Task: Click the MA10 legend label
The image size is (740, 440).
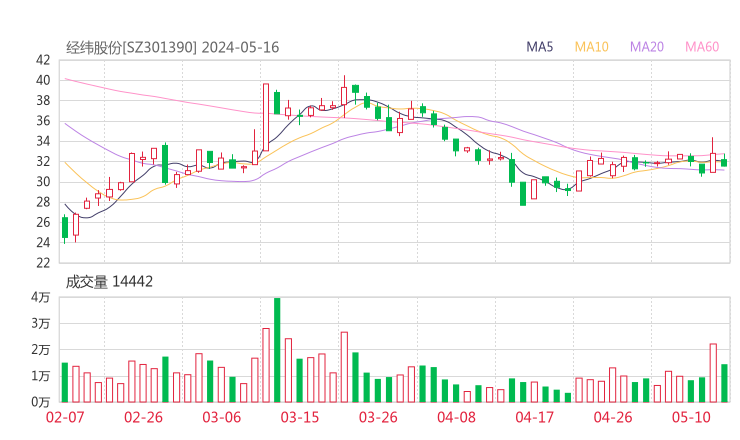Action: tap(591, 47)
